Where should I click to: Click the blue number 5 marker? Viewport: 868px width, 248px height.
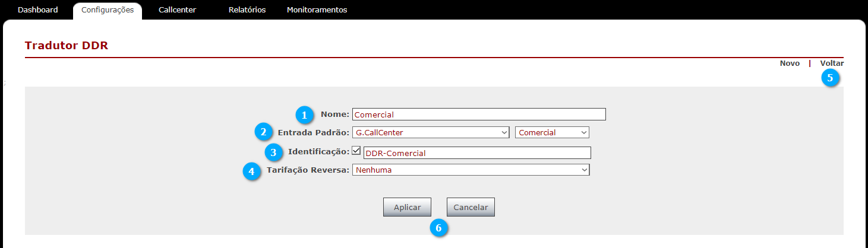(830, 77)
